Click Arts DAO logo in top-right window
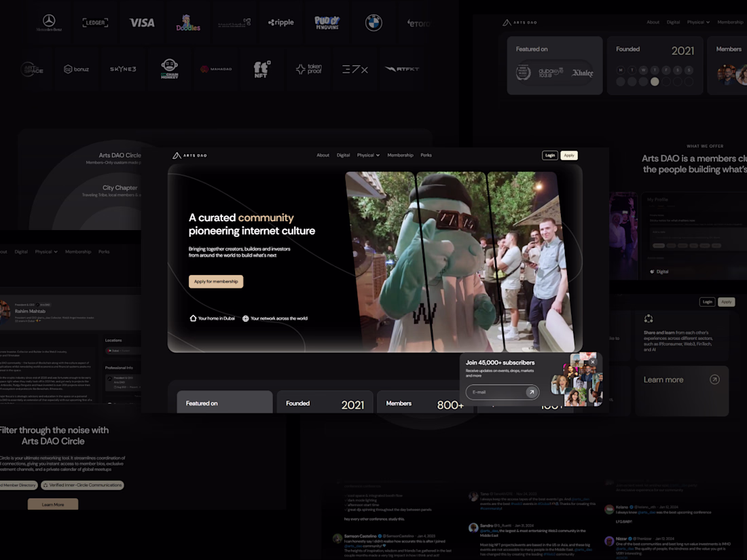 click(x=520, y=22)
